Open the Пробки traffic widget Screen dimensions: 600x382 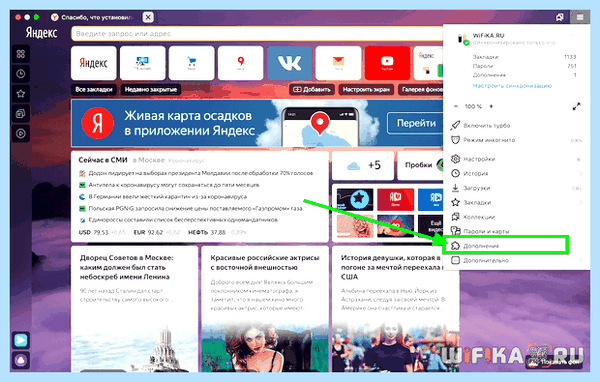421,165
